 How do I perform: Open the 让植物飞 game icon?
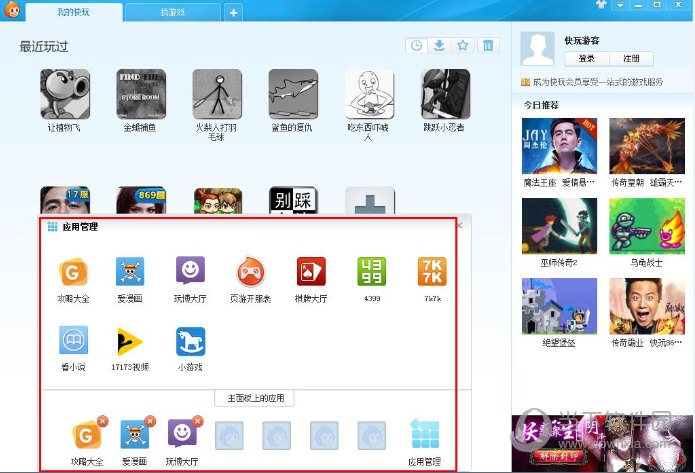65,94
